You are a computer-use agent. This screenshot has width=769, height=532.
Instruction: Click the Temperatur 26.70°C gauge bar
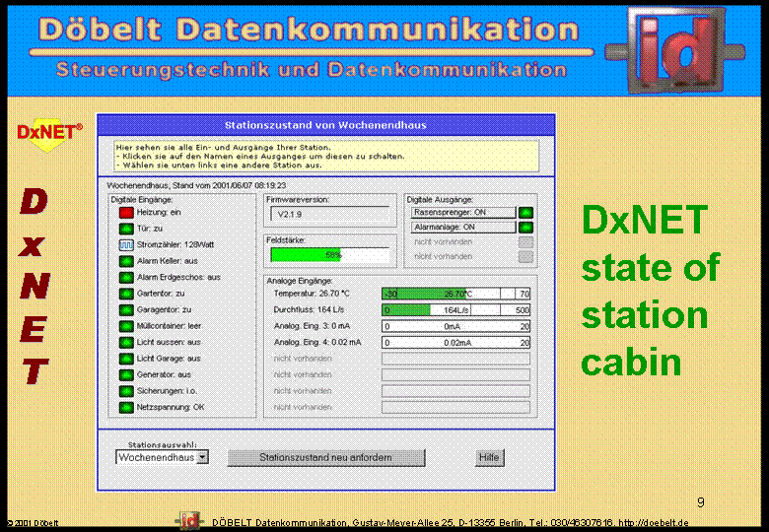pyautogui.click(x=456, y=294)
